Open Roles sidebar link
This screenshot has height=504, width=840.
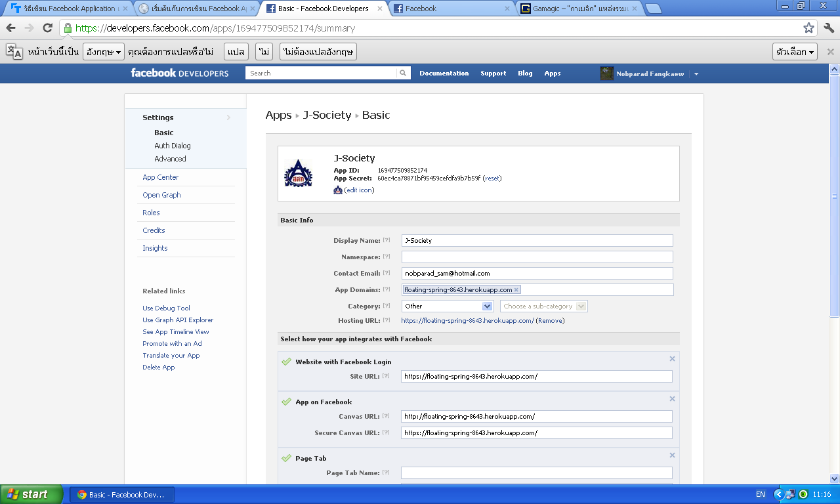point(151,213)
